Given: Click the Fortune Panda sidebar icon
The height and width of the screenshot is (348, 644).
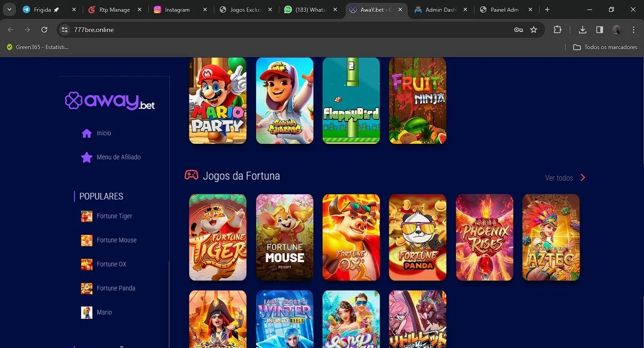Looking at the screenshot, I should (87, 288).
